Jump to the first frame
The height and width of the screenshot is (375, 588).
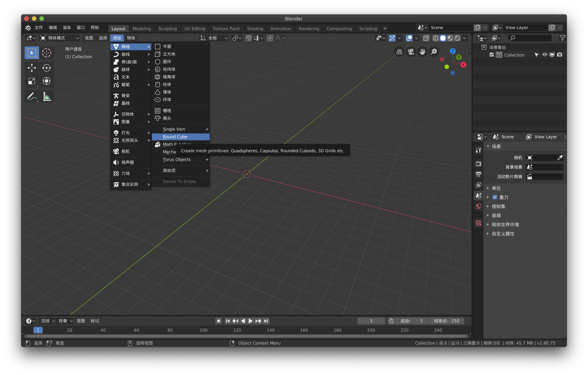pos(228,321)
